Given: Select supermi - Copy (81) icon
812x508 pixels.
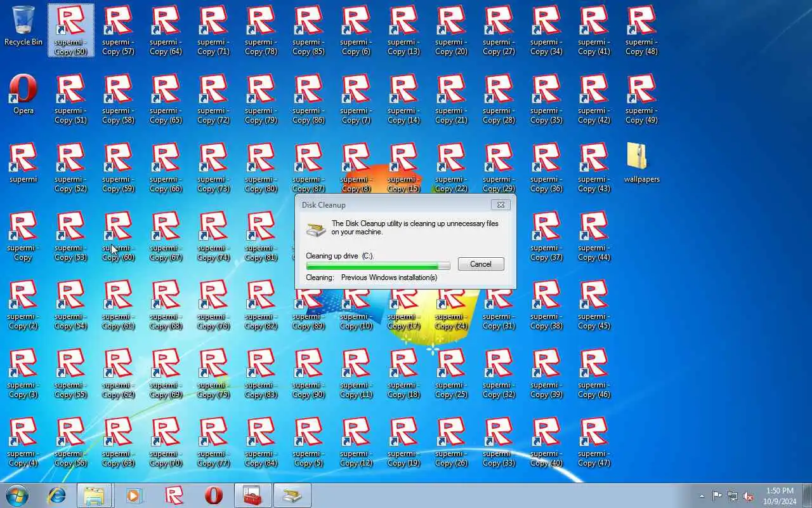Looking at the screenshot, I should [261, 236].
